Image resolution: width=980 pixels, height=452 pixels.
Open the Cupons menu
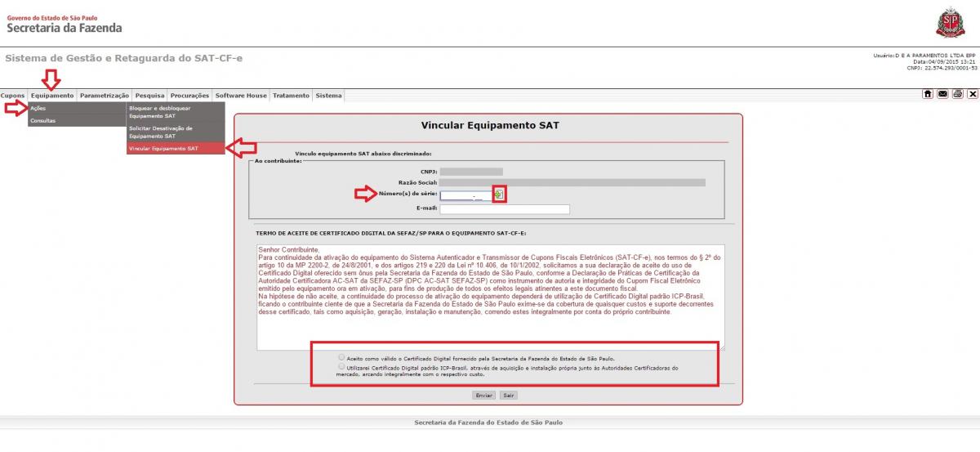point(12,96)
